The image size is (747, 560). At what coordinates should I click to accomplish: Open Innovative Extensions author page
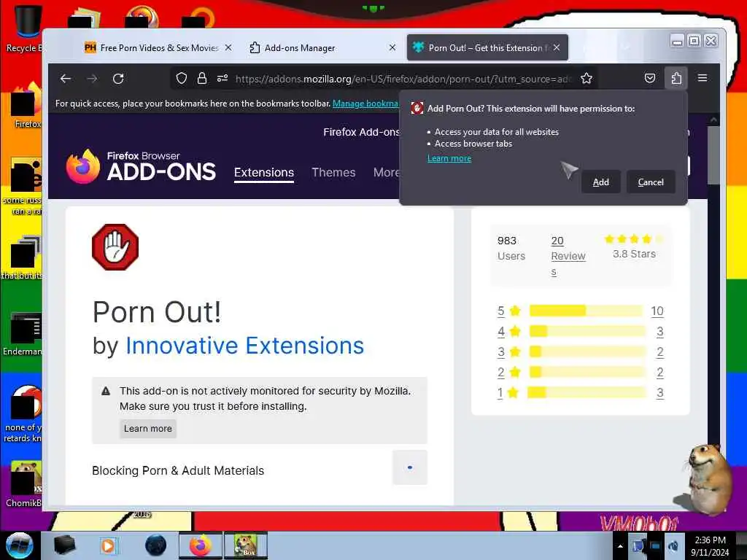(x=245, y=346)
